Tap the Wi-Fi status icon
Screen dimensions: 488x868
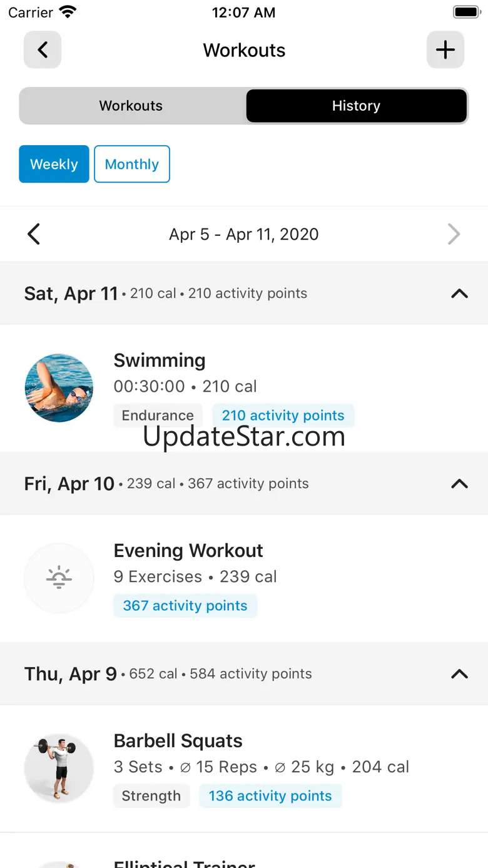point(68,12)
